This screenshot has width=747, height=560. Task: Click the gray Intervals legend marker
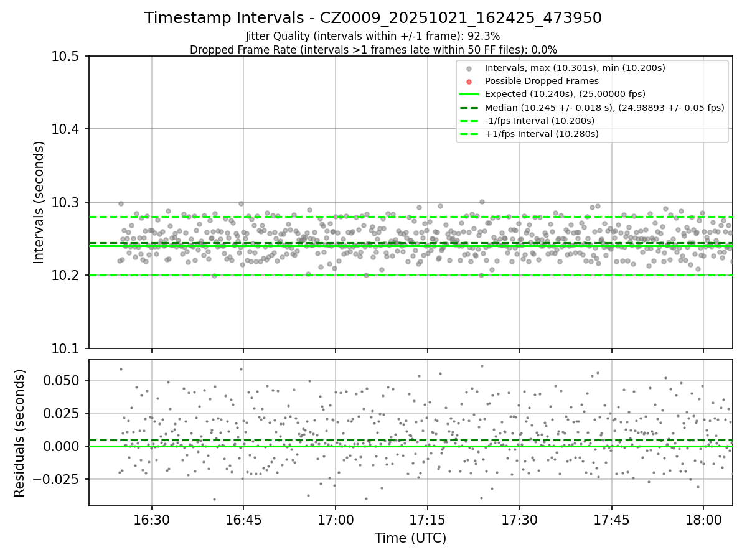[x=469, y=67]
